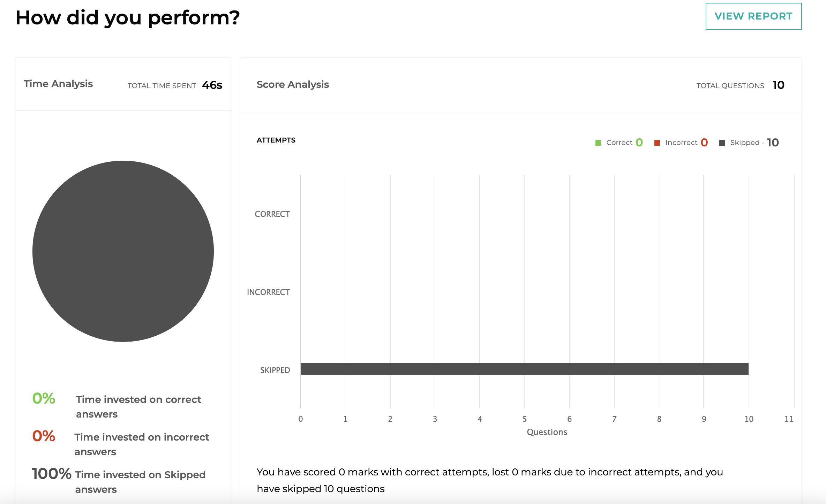Click the CORRECT axis label
Viewport: 826px width, 504px height.
pos(272,214)
